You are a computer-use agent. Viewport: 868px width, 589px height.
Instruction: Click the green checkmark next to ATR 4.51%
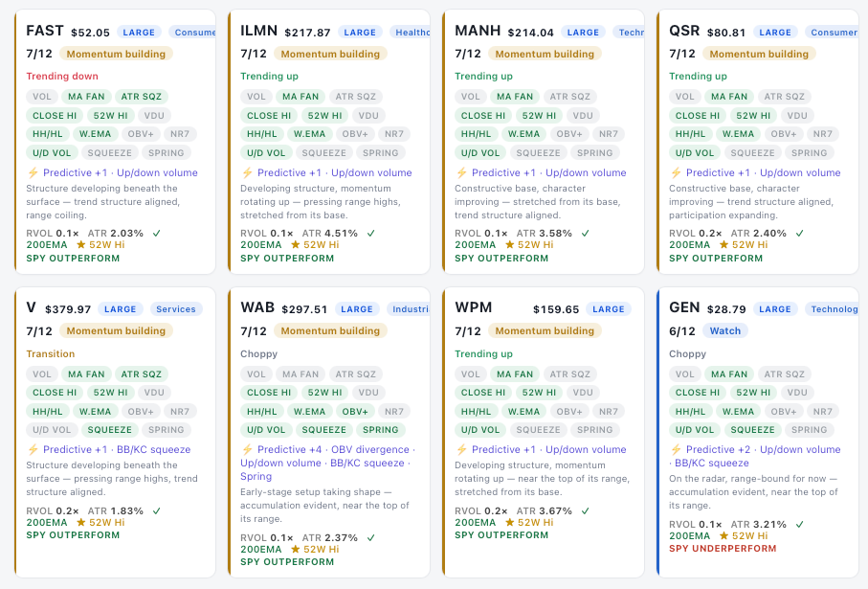click(x=371, y=234)
